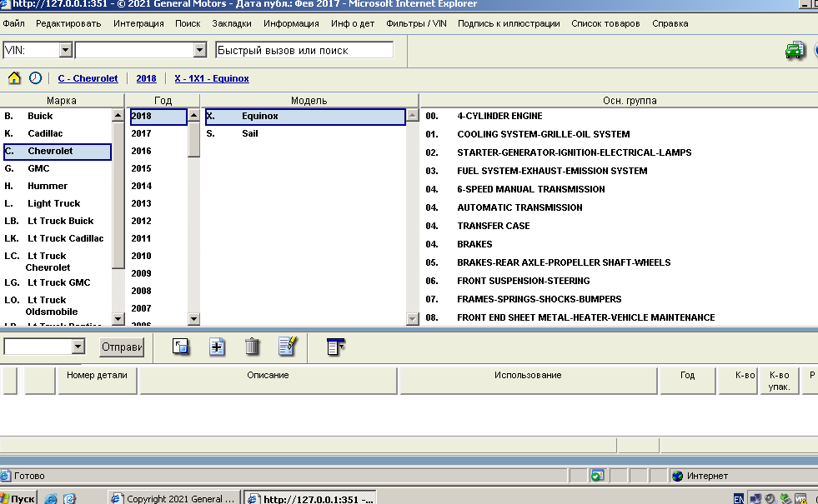Open the VIN type dropdown
The height and width of the screenshot is (504, 818).
click(x=65, y=51)
